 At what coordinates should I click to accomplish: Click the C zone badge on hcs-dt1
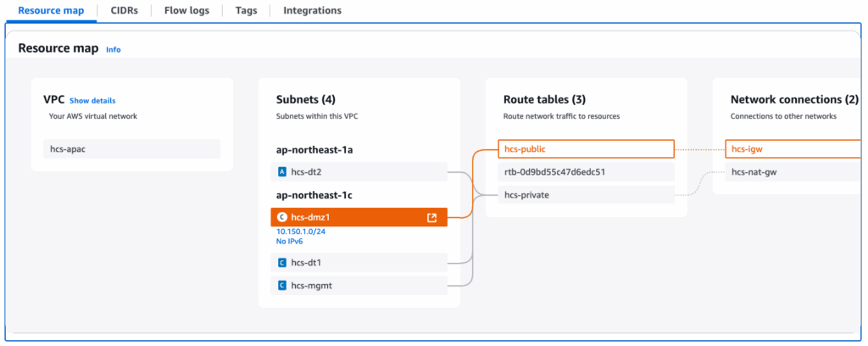(x=282, y=263)
